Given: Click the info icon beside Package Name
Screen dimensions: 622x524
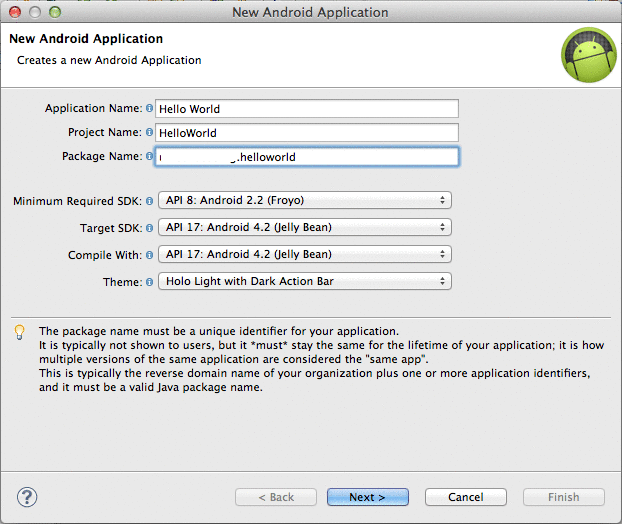Looking at the screenshot, I should click(x=149, y=156).
